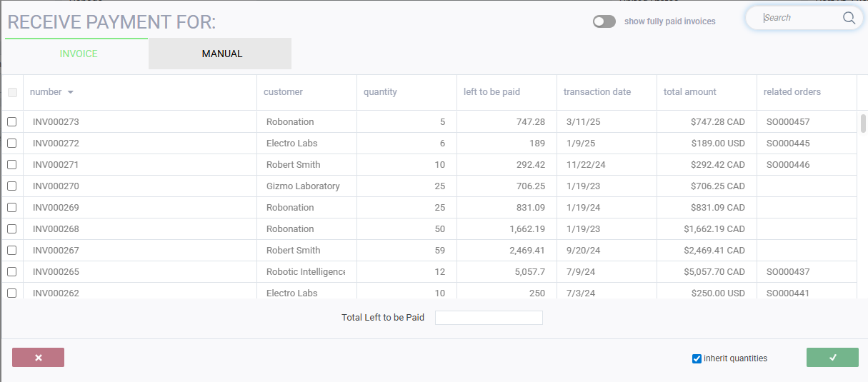Click related order SO000437

tap(787, 272)
